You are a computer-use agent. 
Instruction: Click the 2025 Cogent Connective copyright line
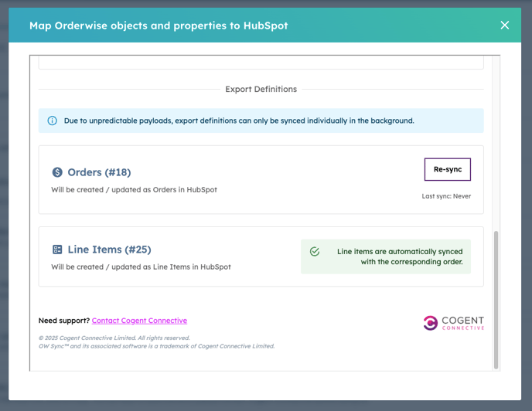click(114, 338)
